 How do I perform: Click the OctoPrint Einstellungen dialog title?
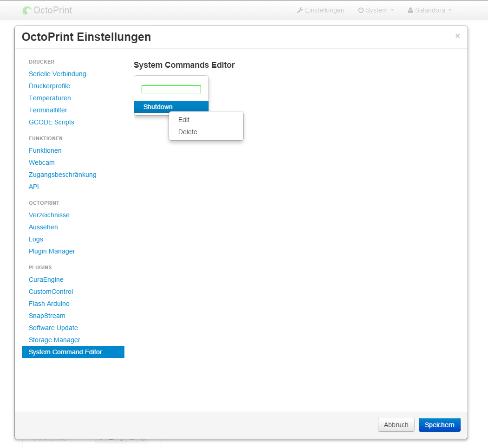[x=86, y=37]
